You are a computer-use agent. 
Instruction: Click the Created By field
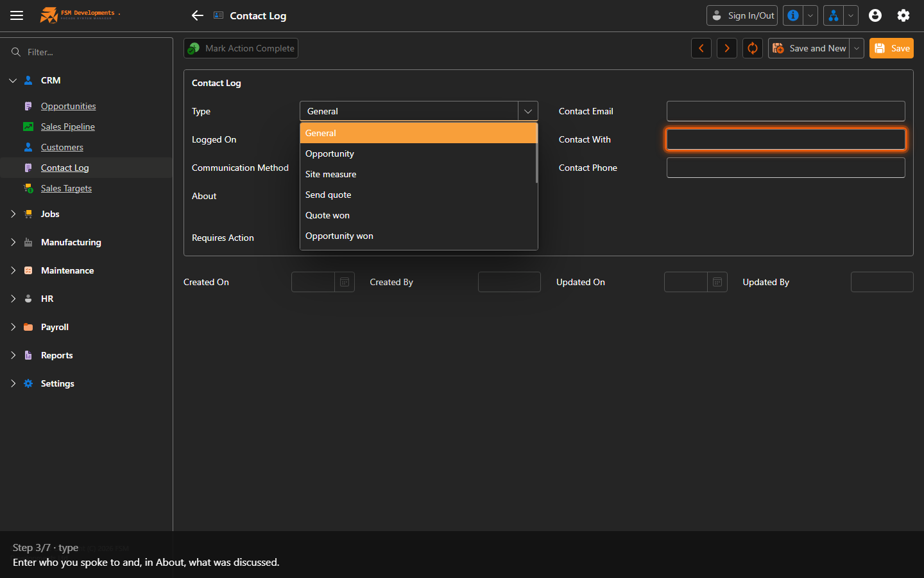pos(509,282)
